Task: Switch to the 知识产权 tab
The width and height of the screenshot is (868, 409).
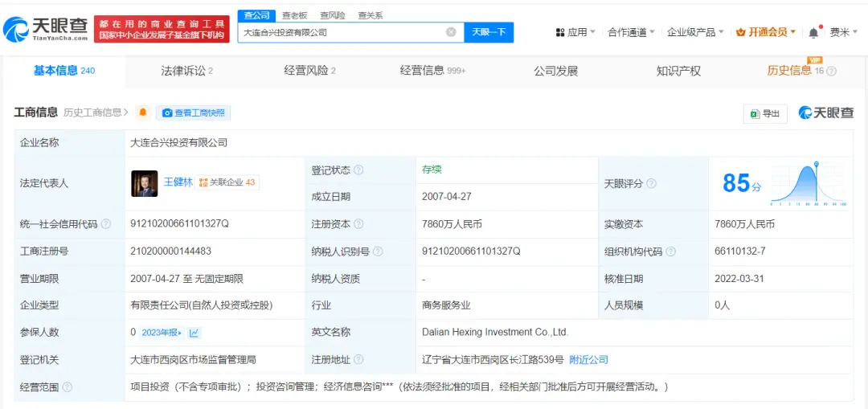Action: (x=678, y=71)
